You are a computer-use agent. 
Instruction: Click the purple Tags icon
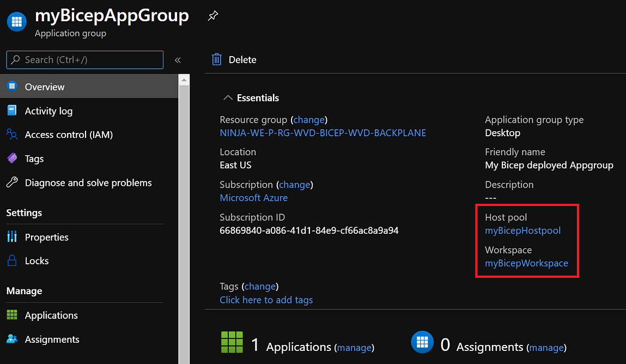[x=12, y=158]
